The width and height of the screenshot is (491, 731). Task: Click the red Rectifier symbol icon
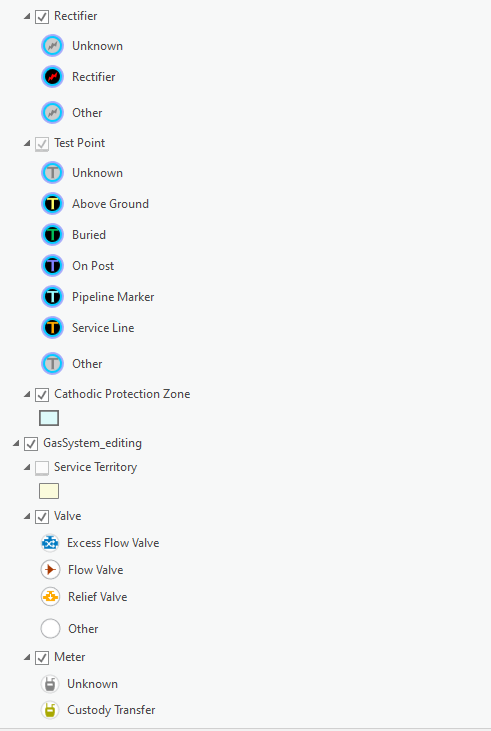pos(52,76)
